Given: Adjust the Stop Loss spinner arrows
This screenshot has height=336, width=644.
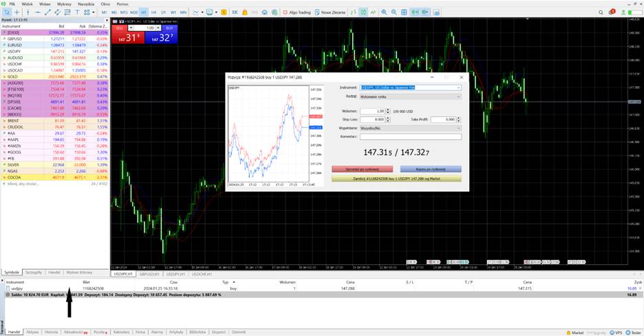Looking at the screenshot, I should pos(388,120).
